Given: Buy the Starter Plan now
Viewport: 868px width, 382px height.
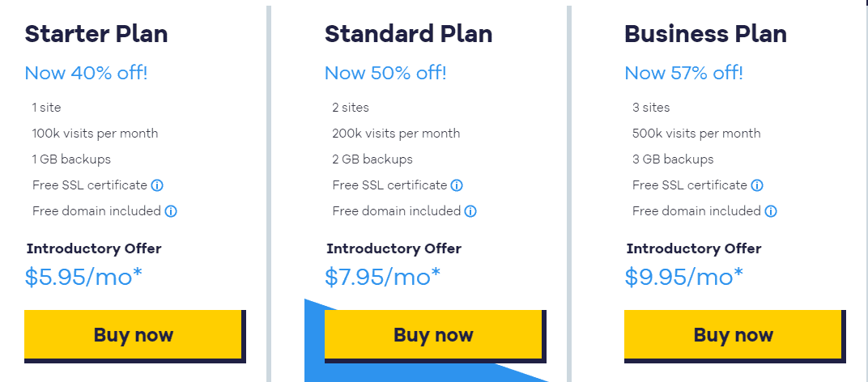Looking at the screenshot, I should [133, 334].
